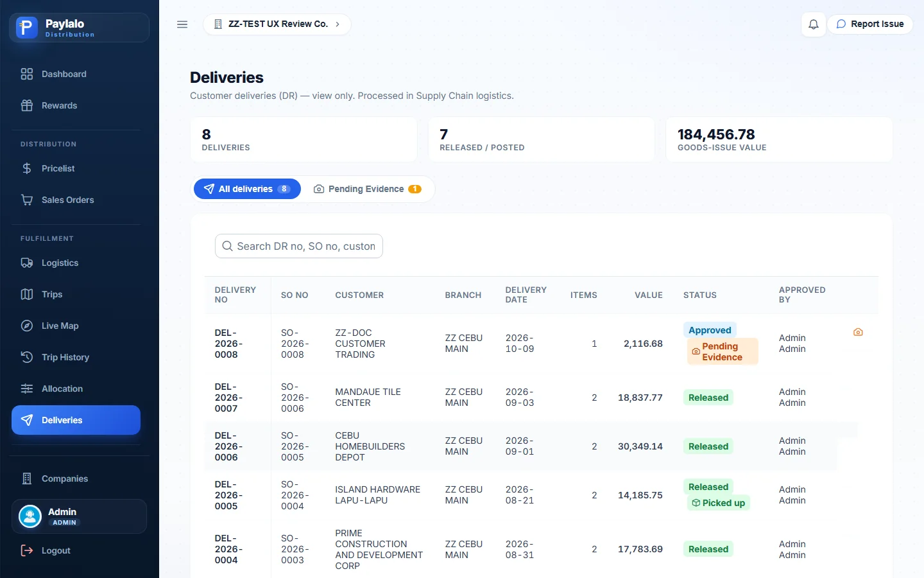Click the Trips map icon
Image resolution: width=924 pixels, height=578 pixels.
[x=27, y=294]
